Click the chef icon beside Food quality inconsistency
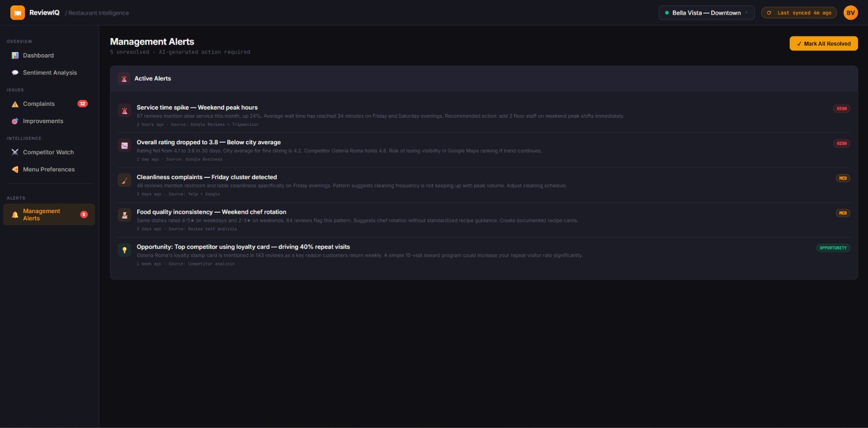 tap(125, 215)
